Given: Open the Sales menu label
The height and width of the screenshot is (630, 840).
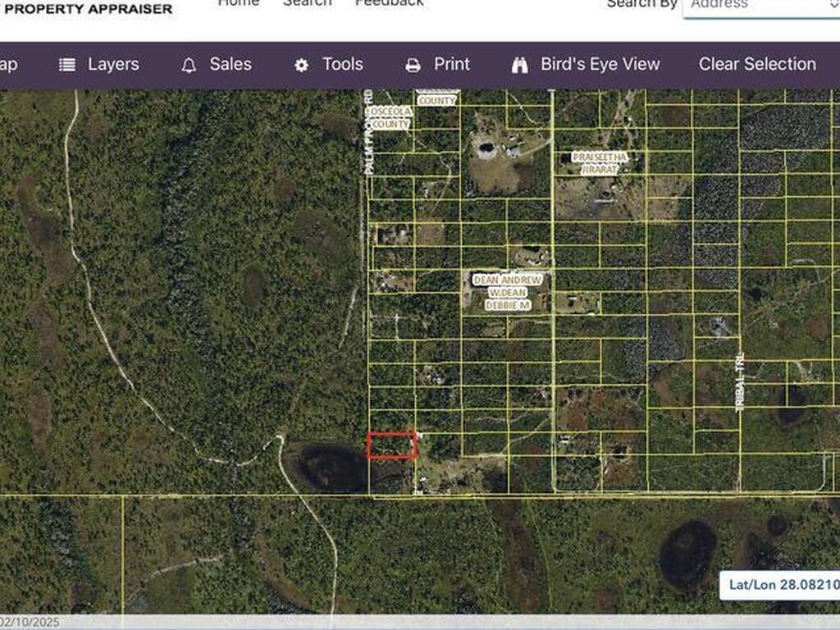Looking at the screenshot, I should pyautogui.click(x=231, y=64).
